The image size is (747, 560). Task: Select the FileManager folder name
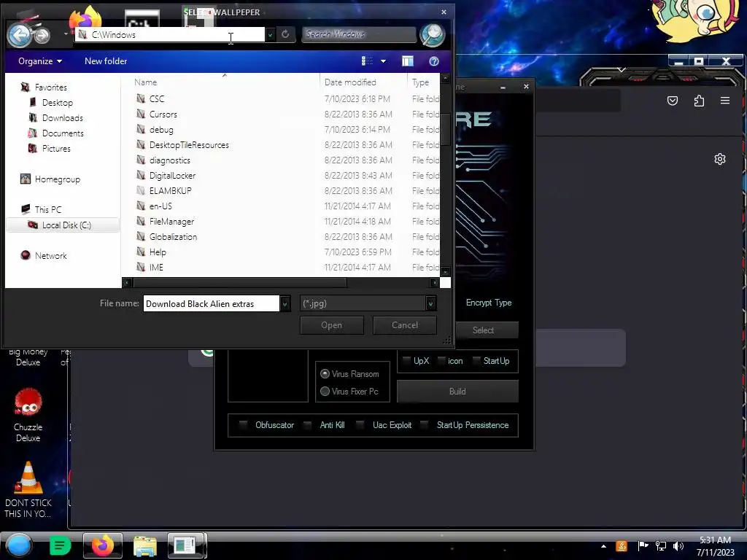(171, 221)
